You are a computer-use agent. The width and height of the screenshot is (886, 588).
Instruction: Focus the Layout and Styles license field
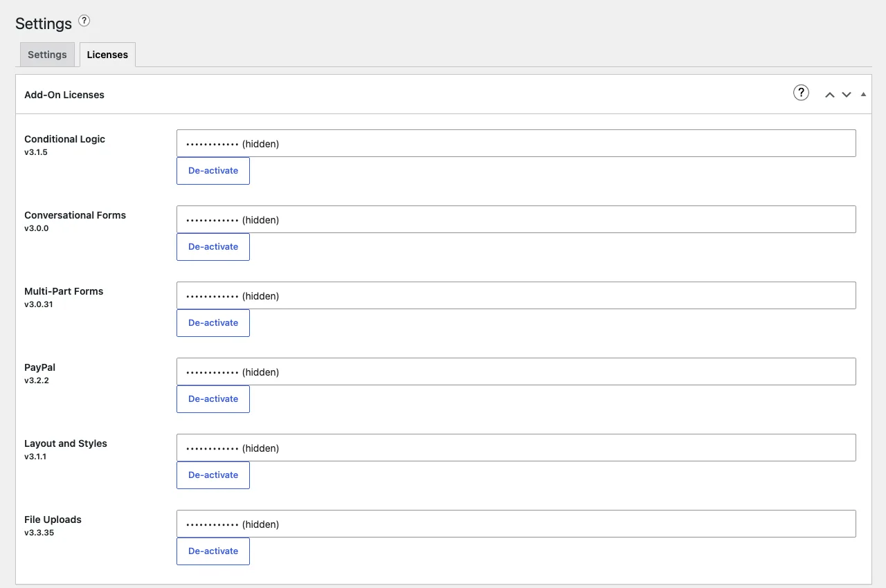[516, 448]
